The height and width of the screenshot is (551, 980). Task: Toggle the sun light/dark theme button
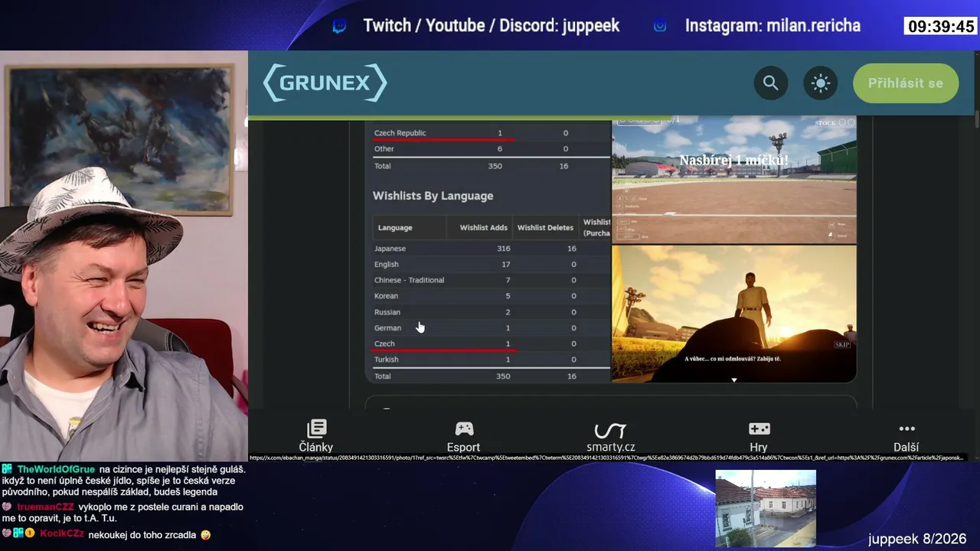(821, 83)
